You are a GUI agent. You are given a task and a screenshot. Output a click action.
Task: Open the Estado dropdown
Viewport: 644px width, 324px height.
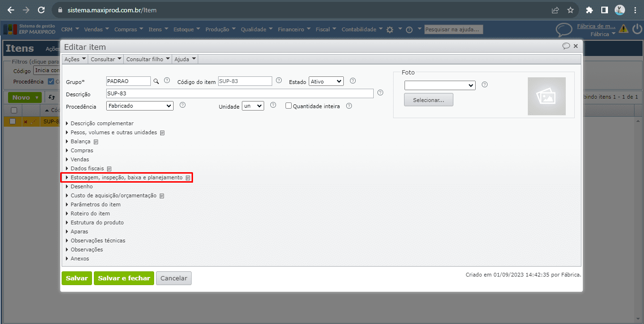click(326, 81)
